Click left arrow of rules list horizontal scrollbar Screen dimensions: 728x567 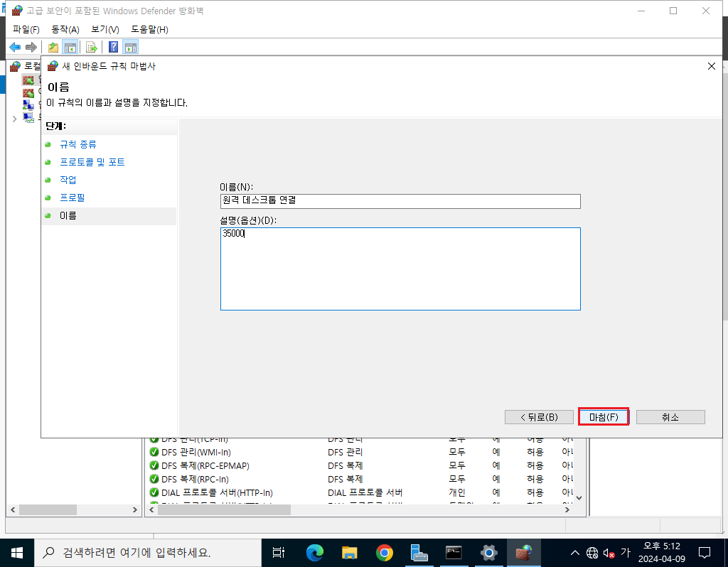(152, 509)
